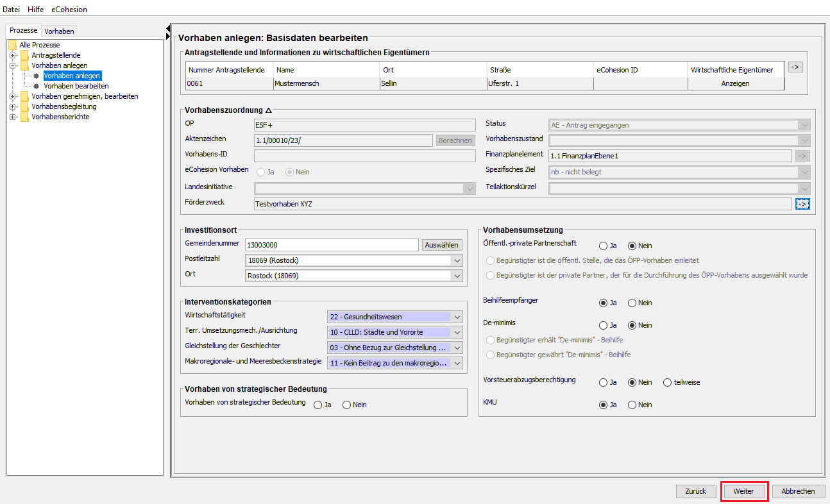Click the Antragstellende folder icon
Viewport: 830px width, 504px height.
click(25, 55)
